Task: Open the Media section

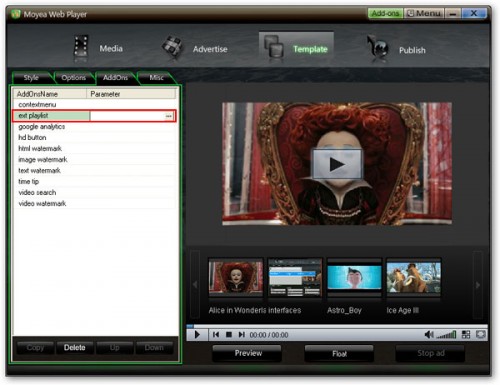Action: (x=98, y=49)
